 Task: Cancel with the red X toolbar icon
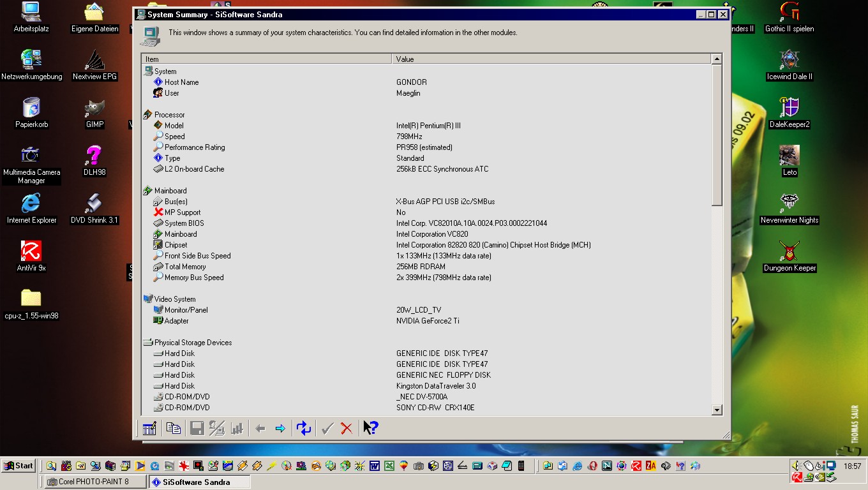pos(347,429)
